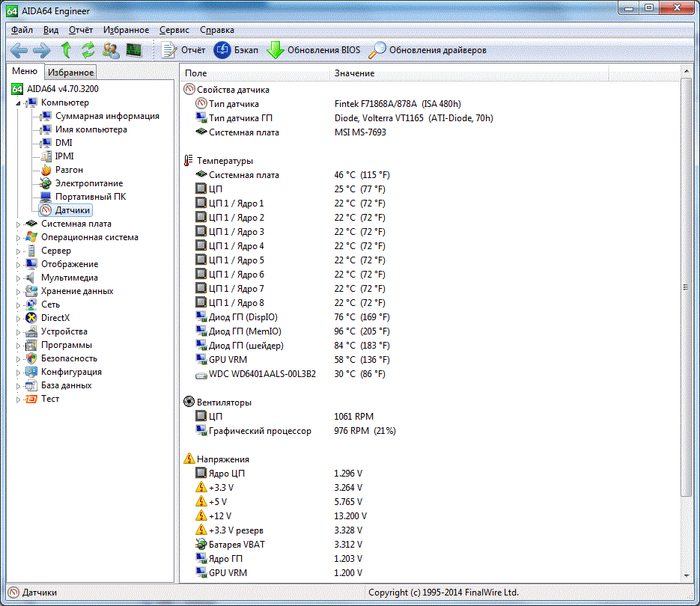Click the vertical scrollbar thumb

[x=687, y=287]
